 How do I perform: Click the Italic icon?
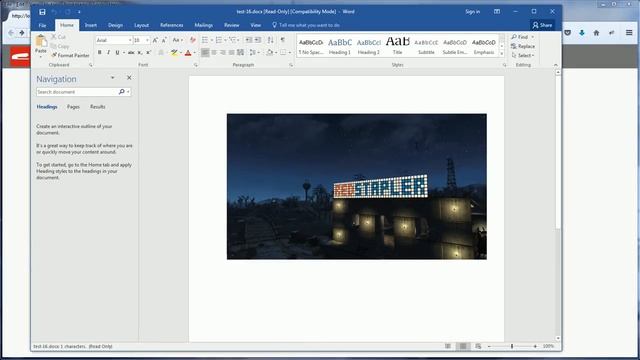108,53
